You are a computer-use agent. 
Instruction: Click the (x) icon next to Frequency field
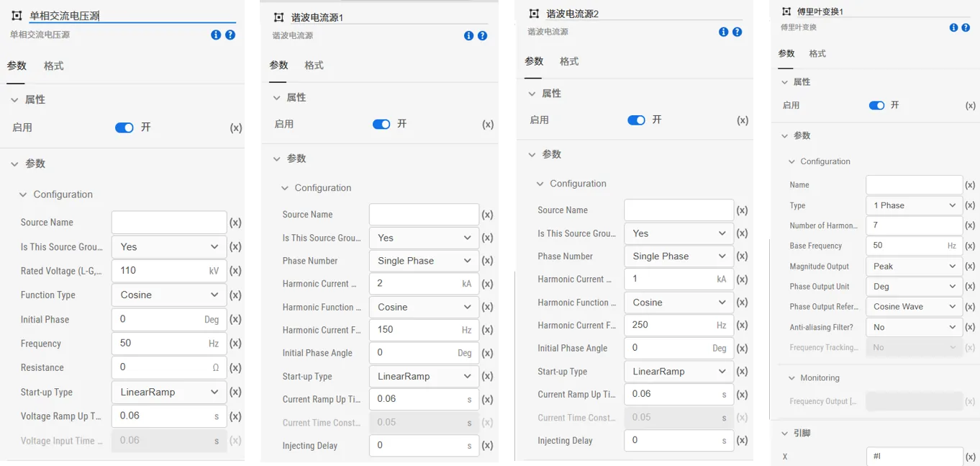[236, 344]
